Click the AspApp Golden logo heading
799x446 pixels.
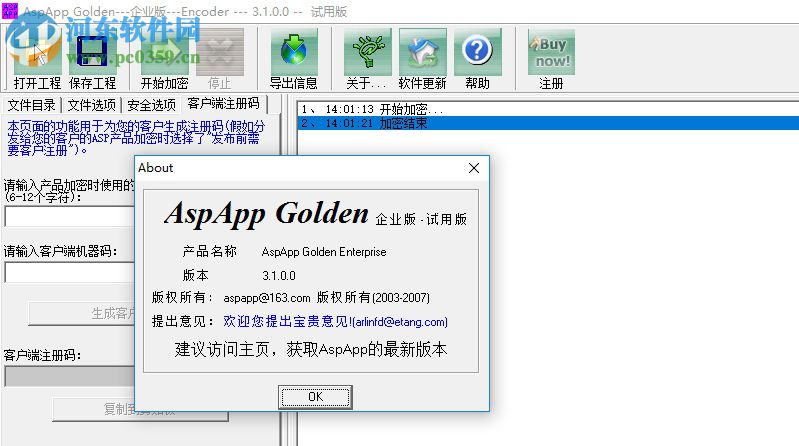point(266,213)
